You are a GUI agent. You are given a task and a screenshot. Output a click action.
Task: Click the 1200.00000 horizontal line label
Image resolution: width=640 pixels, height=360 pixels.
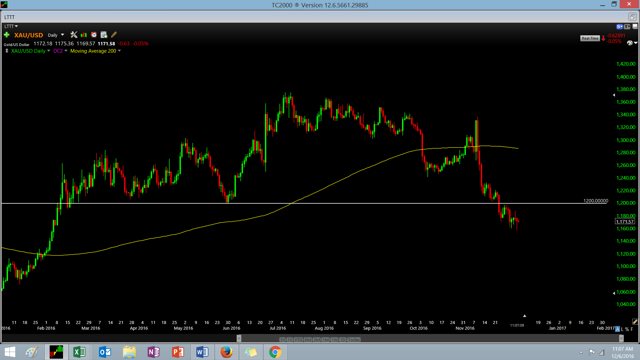[596, 201]
